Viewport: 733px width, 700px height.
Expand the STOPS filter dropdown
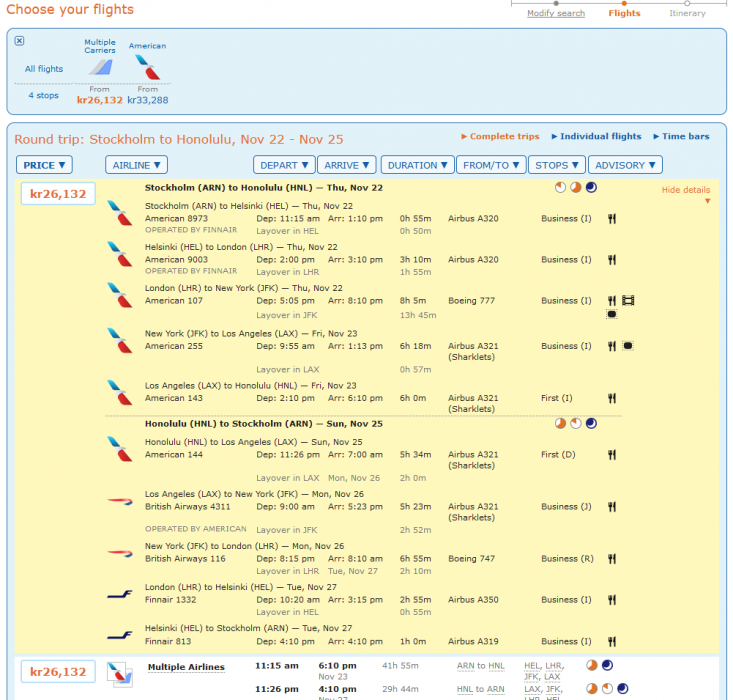557,165
